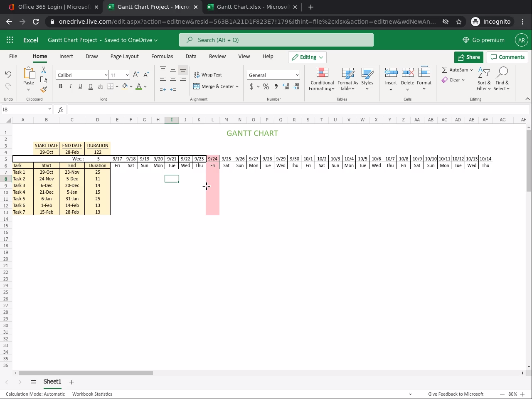Screen dimensions: 532x399
Task: Click Give Feedback to Microsoft
Action: 456,394
